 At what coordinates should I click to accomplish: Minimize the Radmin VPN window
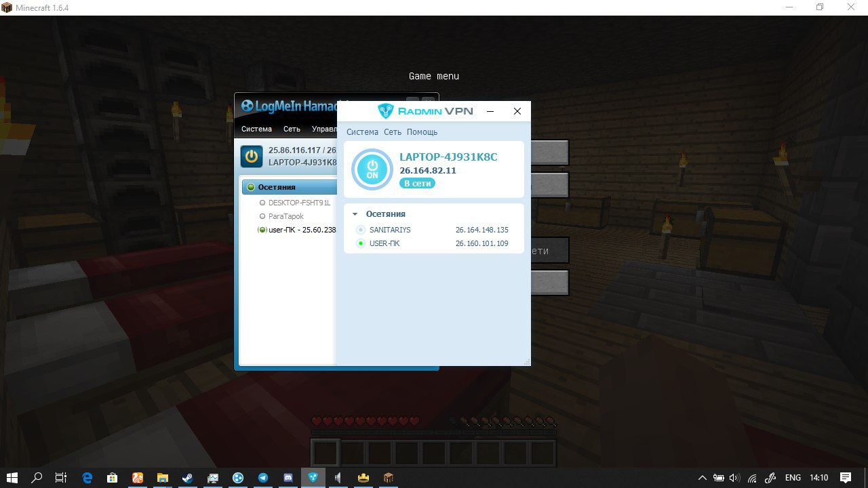(x=490, y=111)
